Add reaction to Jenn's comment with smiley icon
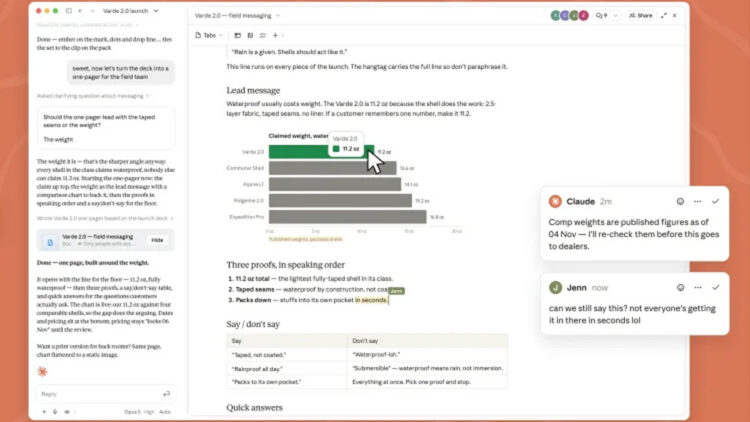The width and height of the screenshot is (750, 422). click(680, 288)
